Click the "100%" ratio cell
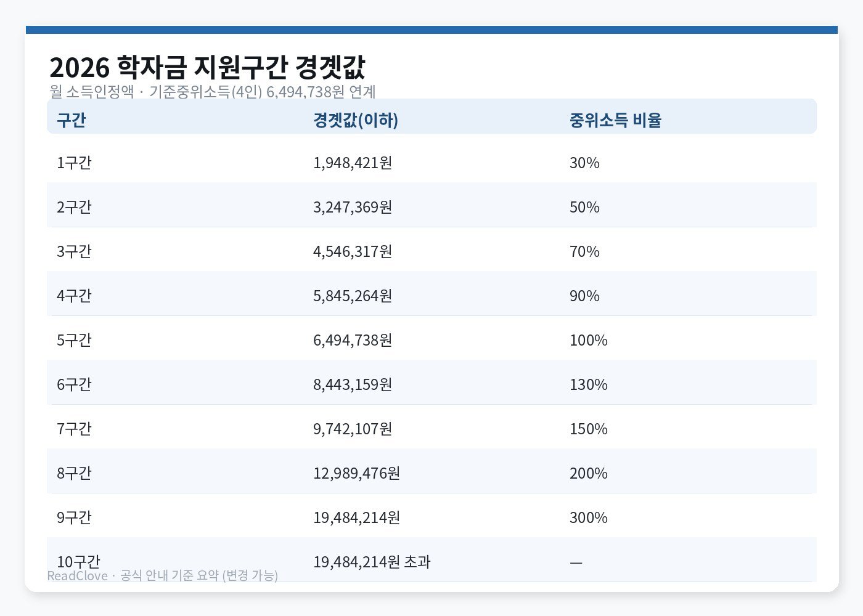 pyautogui.click(x=589, y=340)
